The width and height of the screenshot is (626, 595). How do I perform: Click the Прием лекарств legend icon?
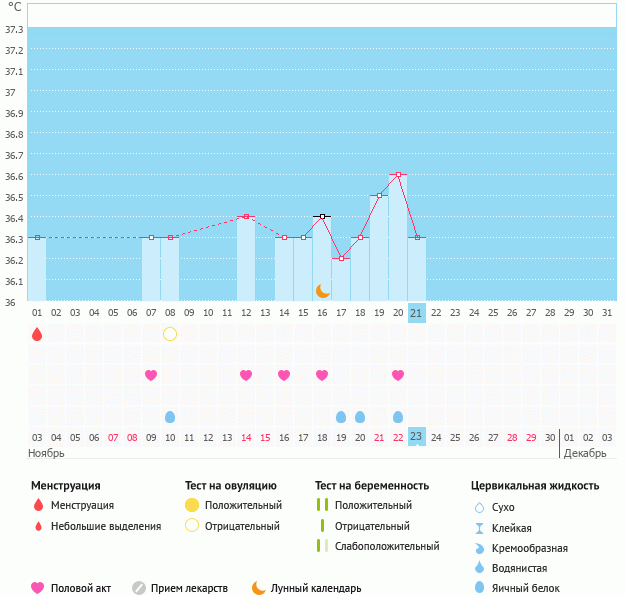[x=139, y=588]
